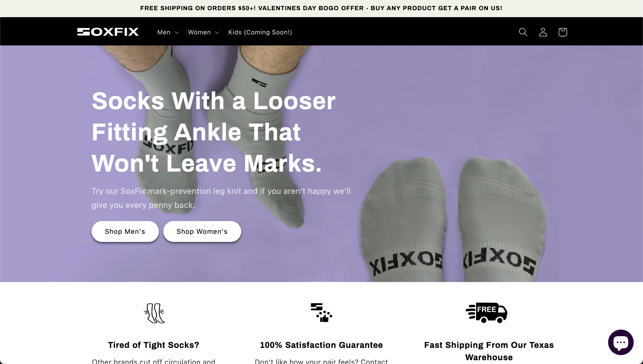Select Kids (Coming Soon!) menu item

pos(260,32)
